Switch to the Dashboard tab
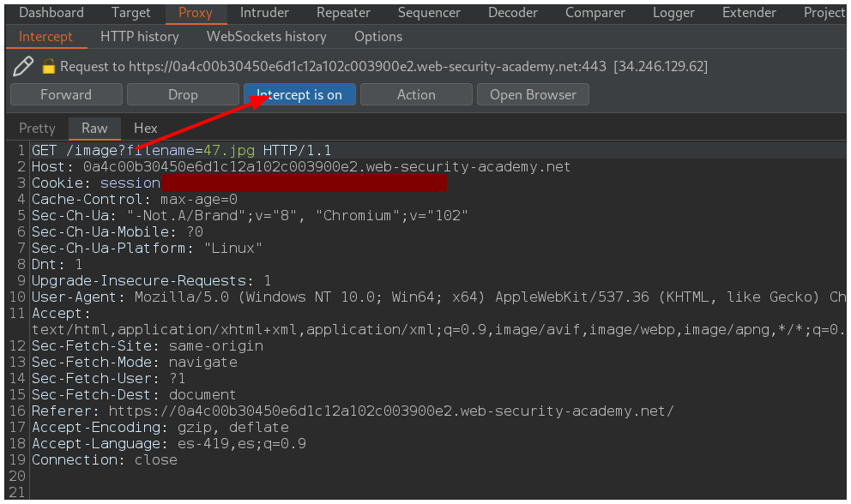The width and height of the screenshot is (851, 504). coord(51,12)
